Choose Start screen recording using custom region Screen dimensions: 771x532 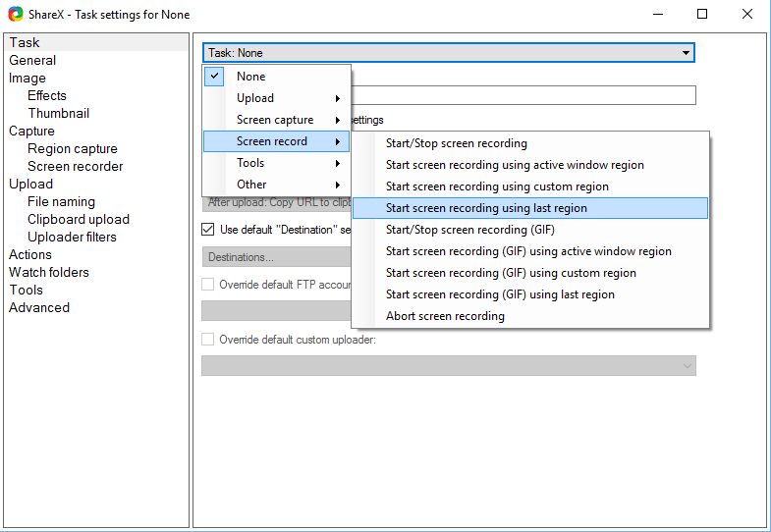pyautogui.click(x=530, y=186)
